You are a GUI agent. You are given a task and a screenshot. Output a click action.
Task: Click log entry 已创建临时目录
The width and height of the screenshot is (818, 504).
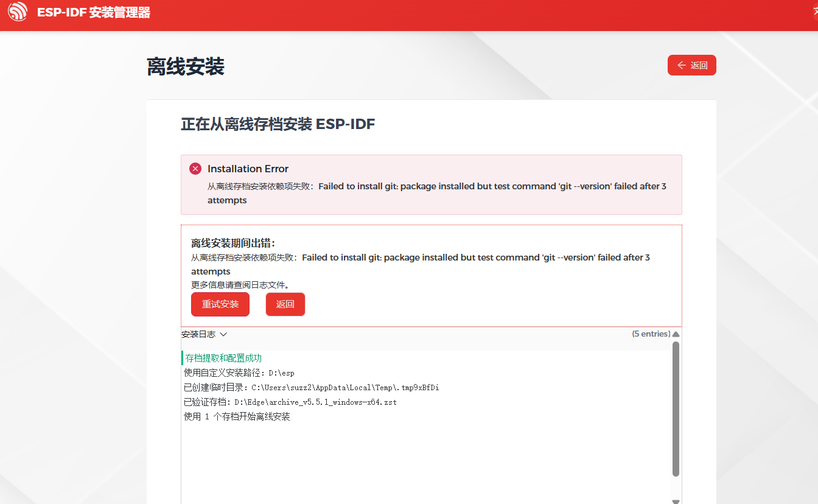pos(312,387)
